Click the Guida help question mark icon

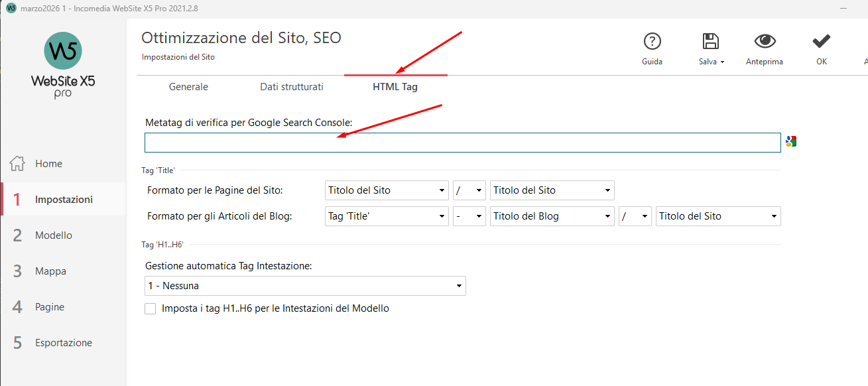(652, 41)
